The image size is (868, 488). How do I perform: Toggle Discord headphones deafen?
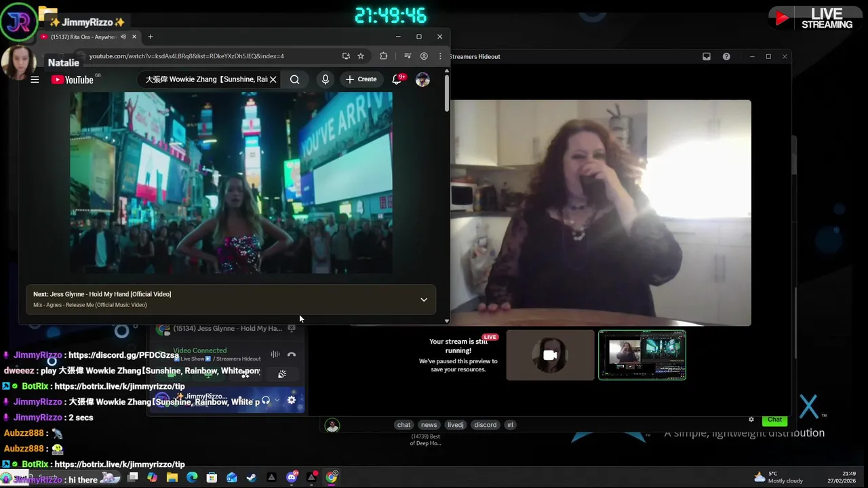(x=266, y=400)
